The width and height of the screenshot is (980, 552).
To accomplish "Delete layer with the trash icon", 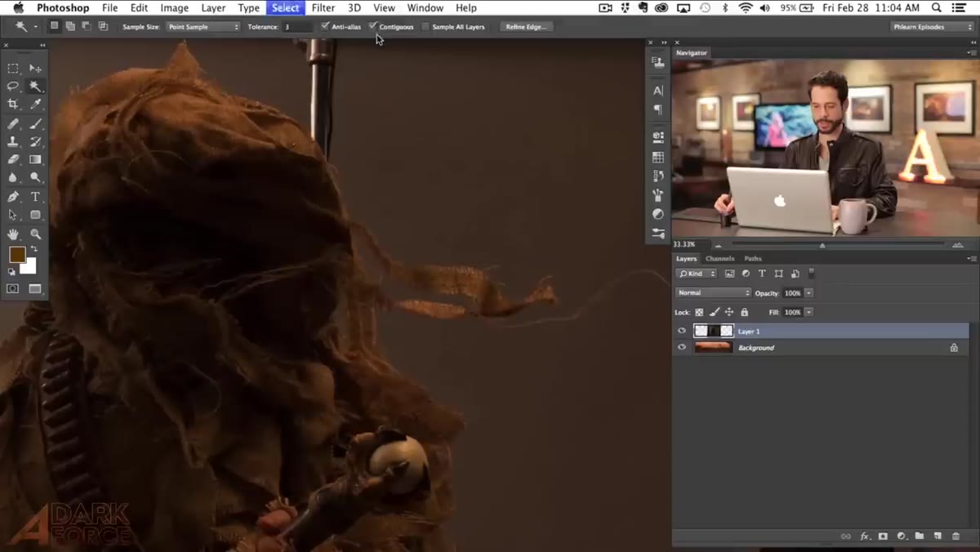I will (x=956, y=536).
